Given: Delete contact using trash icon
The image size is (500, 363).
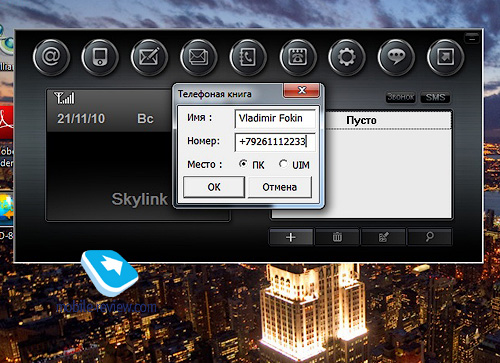Looking at the screenshot, I should (x=337, y=237).
